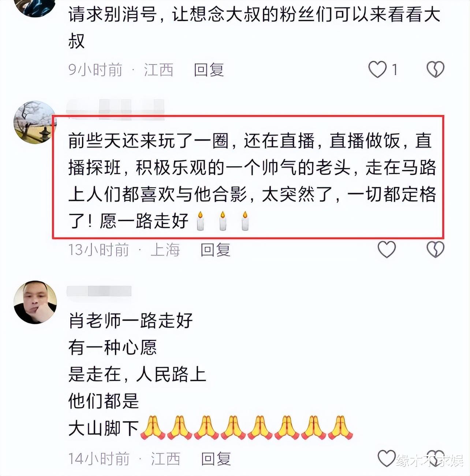Open blurred username above 肖老师 comment

click(x=99, y=291)
